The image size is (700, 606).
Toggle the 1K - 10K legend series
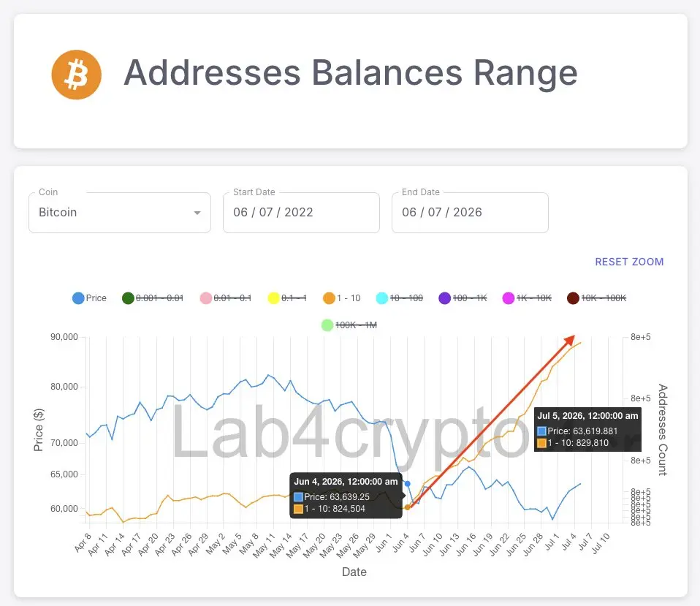point(527,298)
